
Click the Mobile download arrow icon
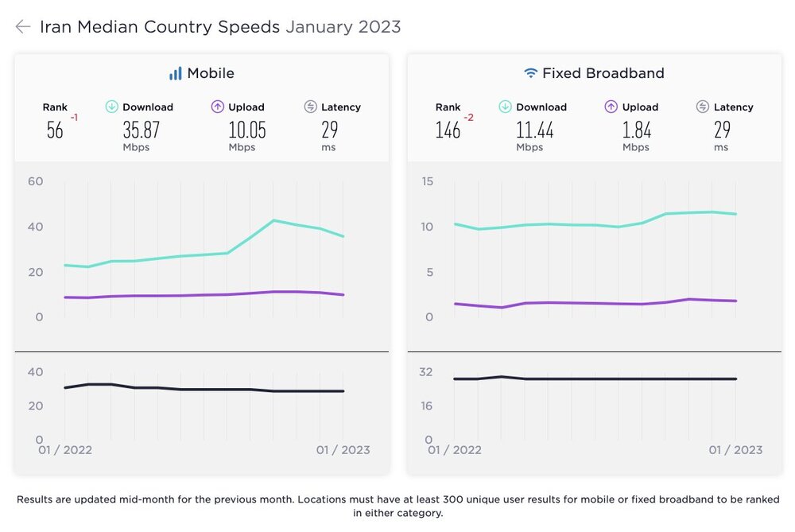[112, 107]
